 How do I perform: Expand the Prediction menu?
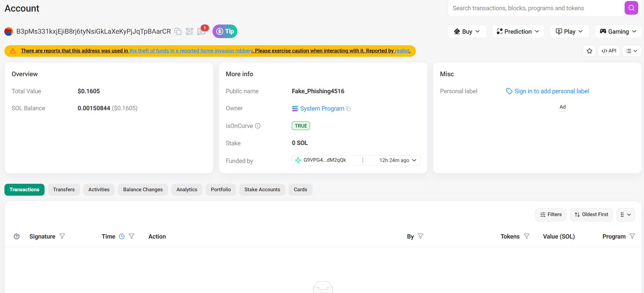(x=518, y=31)
